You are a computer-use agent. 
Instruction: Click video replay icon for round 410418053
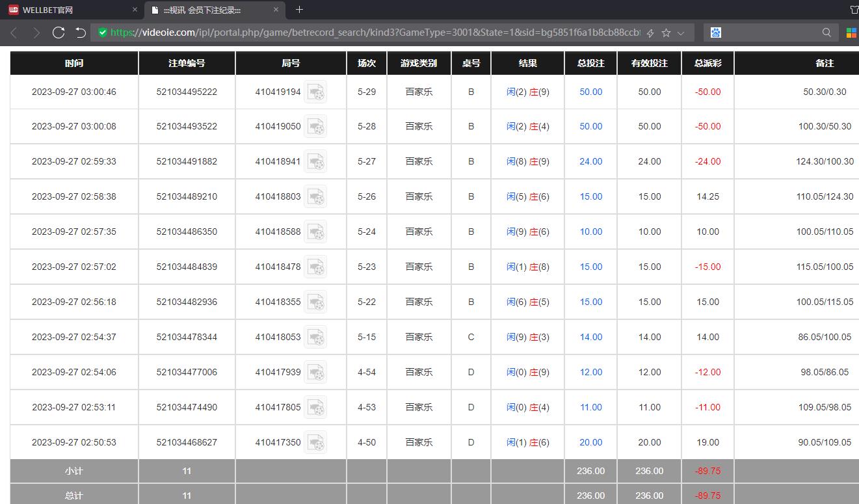(x=315, y=337)
